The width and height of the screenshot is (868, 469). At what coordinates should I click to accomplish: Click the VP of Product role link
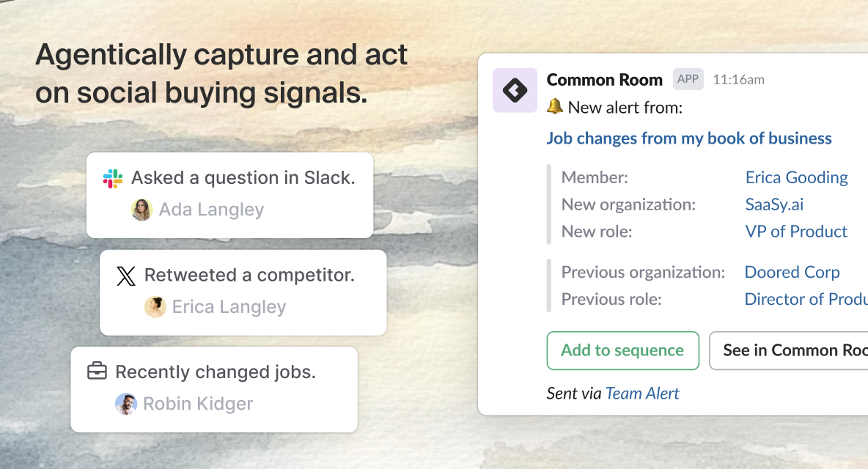796,232
